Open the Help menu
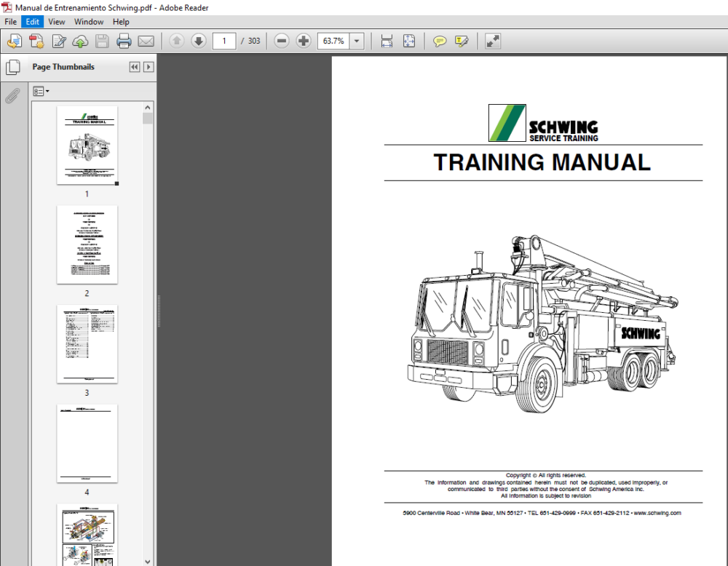This screenshot has width=728, height=566. [x=121, y=22]
